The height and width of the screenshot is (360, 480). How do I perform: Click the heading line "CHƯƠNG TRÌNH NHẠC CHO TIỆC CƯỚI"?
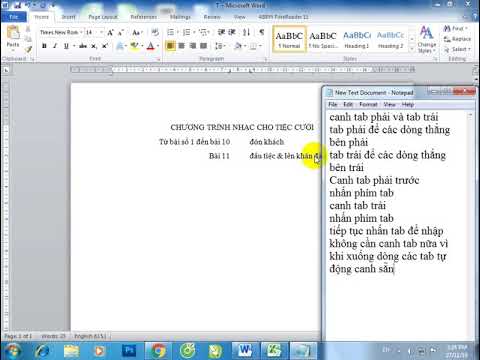[x=242, y=127]
